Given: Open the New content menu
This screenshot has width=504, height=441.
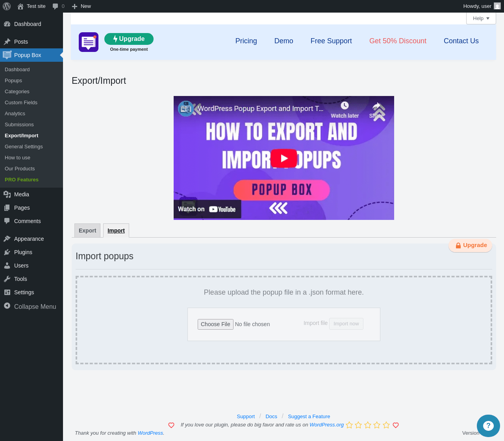Looking at the screenshot, I should point(82,6).
